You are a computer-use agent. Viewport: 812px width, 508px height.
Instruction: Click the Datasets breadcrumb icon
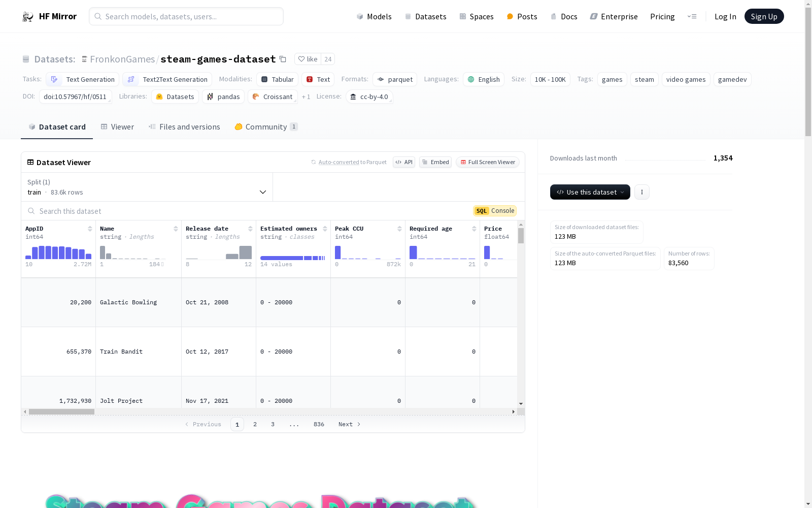pos(26,59)
